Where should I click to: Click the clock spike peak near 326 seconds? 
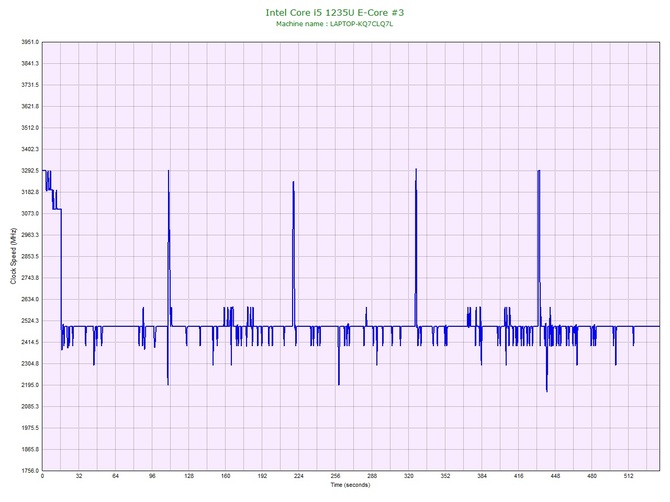tap(416, 169)
